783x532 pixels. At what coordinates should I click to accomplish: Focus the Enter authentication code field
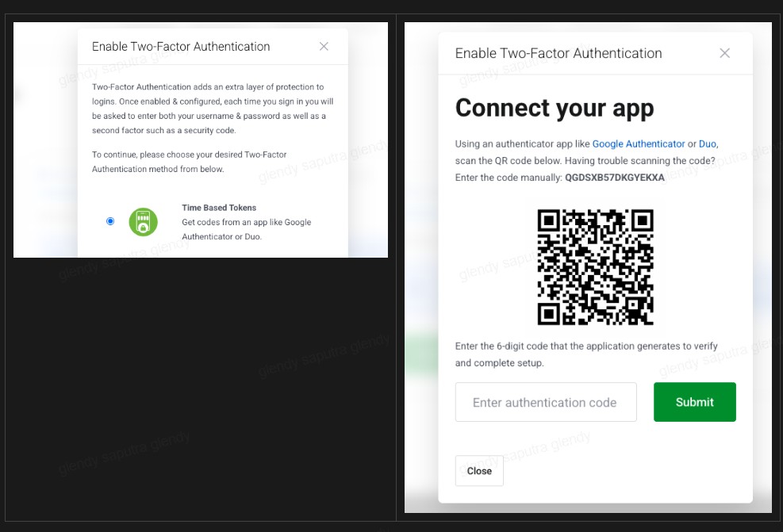pyautogui.click(x=546, y=402)
